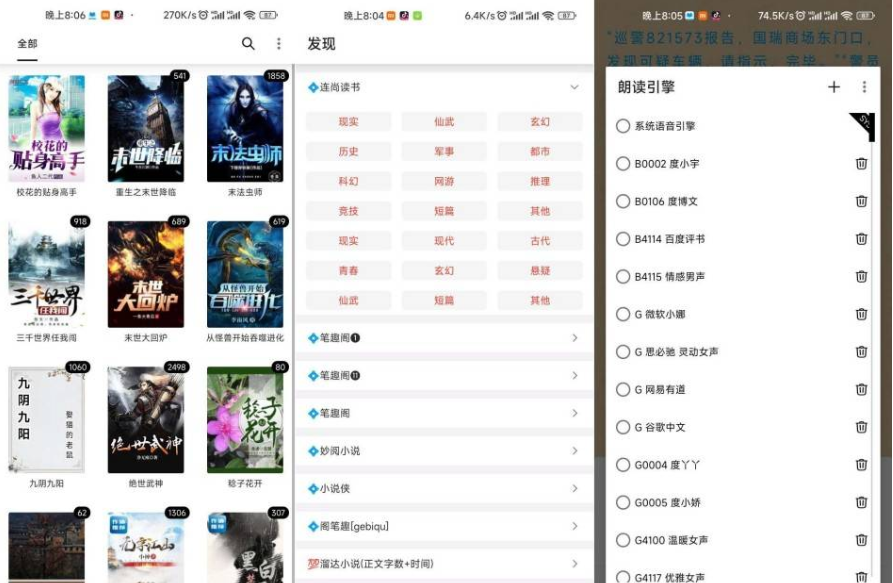Expand 溜达小说(正文字数+时间) source
Viewport: 893px width, 583px height.
click(444, 564)
